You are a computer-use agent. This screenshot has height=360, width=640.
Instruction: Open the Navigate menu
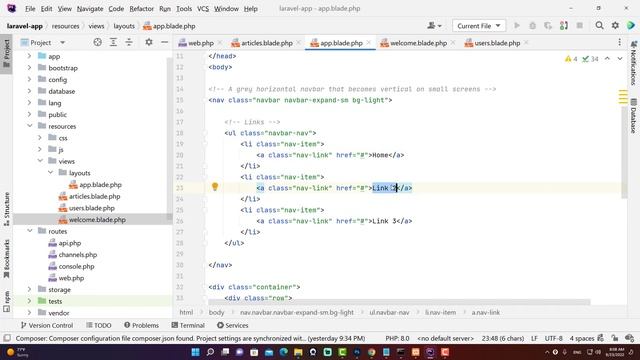click(x=90, y=9)
